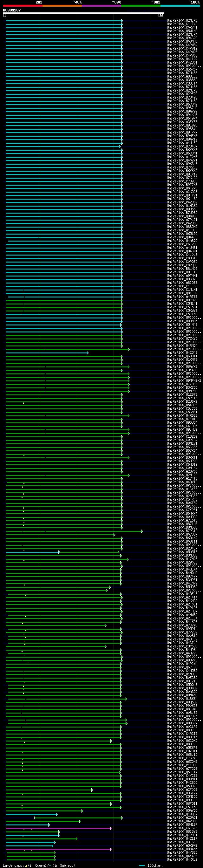The width and height of the screenshot is (203, 868).
Task: Click the cyan =100char scale marker
Action: point(152,866)
